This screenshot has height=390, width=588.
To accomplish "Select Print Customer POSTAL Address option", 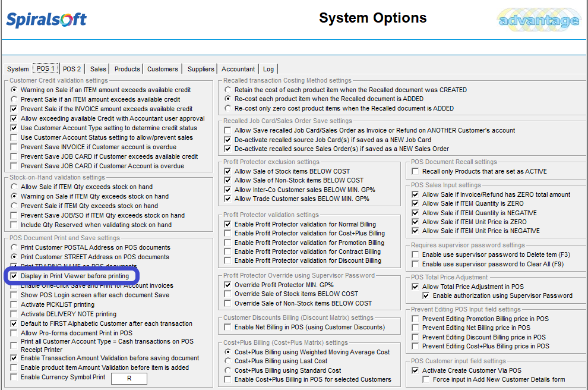I will click(x=14, y=247).
